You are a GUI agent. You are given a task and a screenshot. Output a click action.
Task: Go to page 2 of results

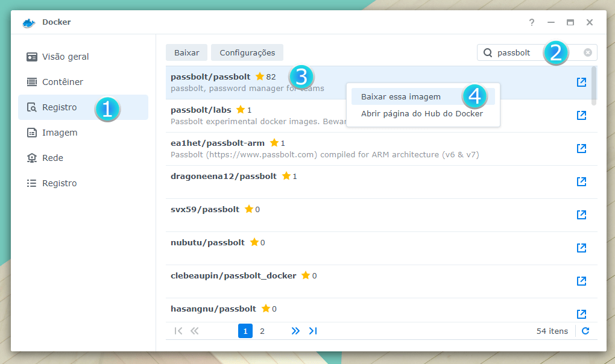(262, 331)
